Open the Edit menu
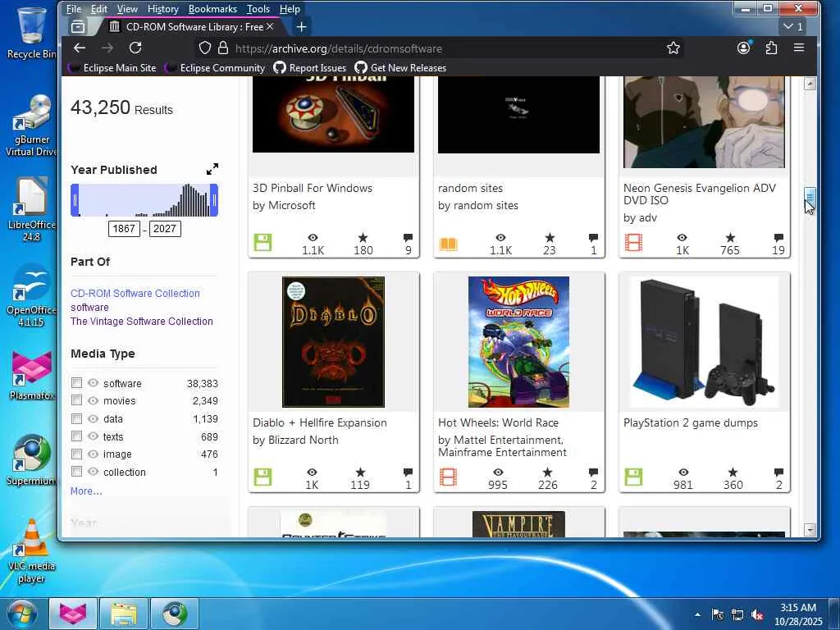 (99, 9)
